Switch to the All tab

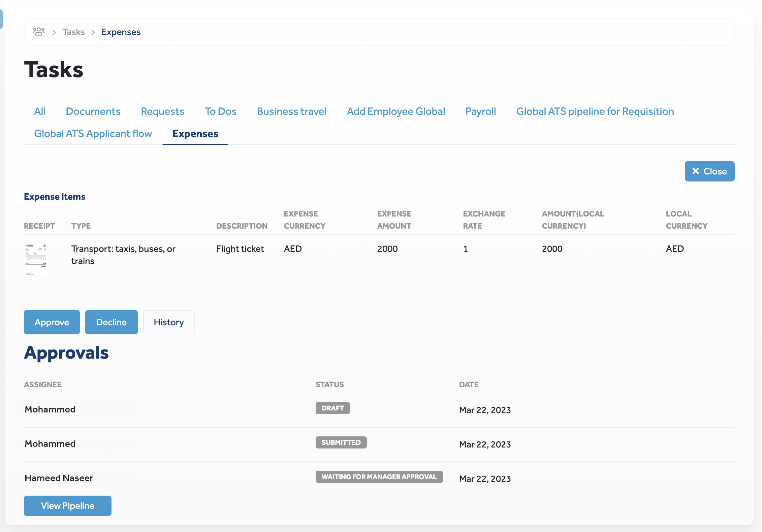point(40,111)
